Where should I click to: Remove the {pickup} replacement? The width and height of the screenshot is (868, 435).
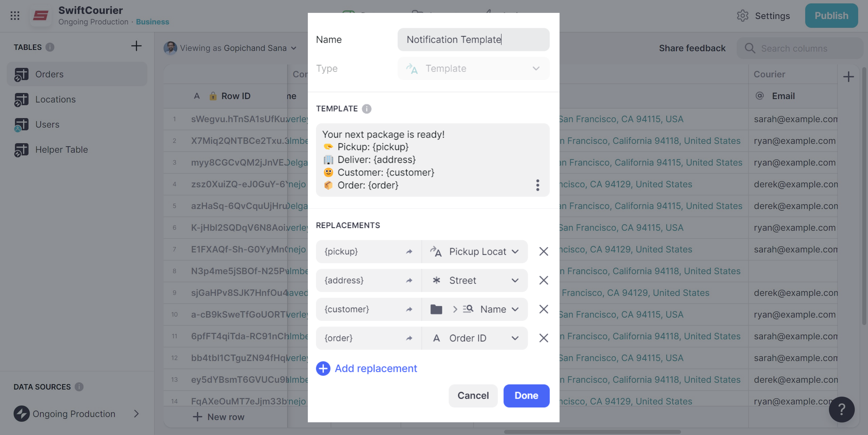pos(543,251)
